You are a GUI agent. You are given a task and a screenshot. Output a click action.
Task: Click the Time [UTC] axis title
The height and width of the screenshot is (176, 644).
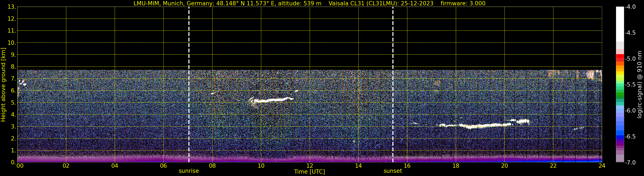pos(310,172)
